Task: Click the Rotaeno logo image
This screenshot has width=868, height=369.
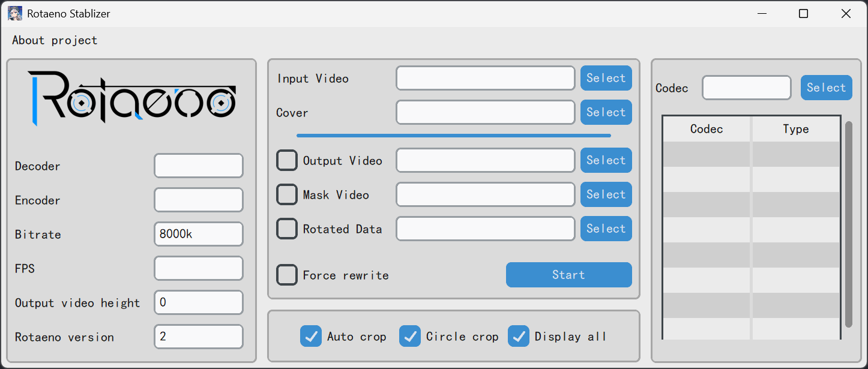Action: pyautogui.click(x=131, y=98)
